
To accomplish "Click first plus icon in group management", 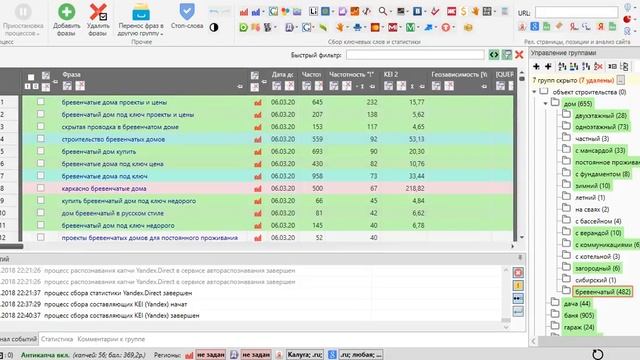I will [536, 66].
